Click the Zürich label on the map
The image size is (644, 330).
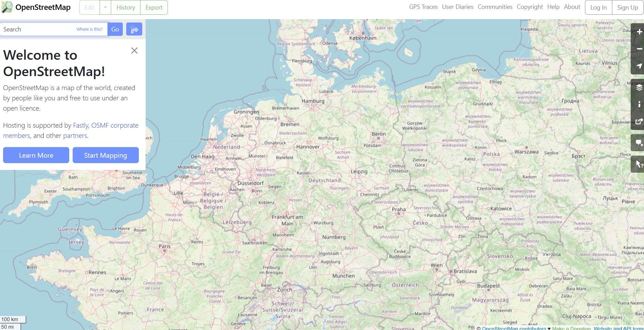(x=284, y=289)
